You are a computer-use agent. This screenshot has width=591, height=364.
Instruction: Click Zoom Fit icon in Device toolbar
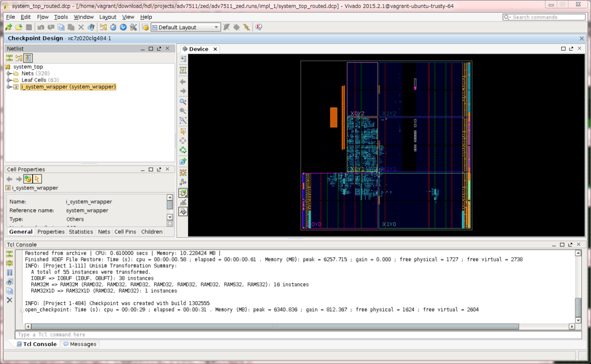(x=183, y=121)
